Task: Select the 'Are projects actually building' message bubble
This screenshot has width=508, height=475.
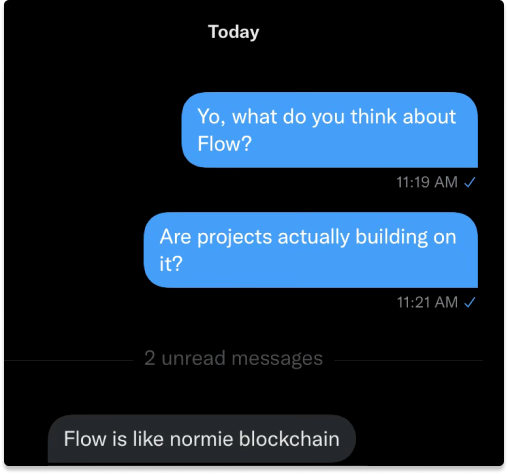Action: (x=311, y=250)
